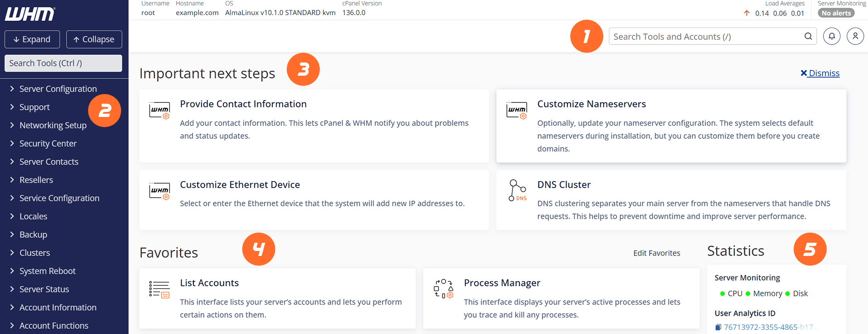Click the X icon beside Dismiss
868x334 pixels.
point(804,73)
